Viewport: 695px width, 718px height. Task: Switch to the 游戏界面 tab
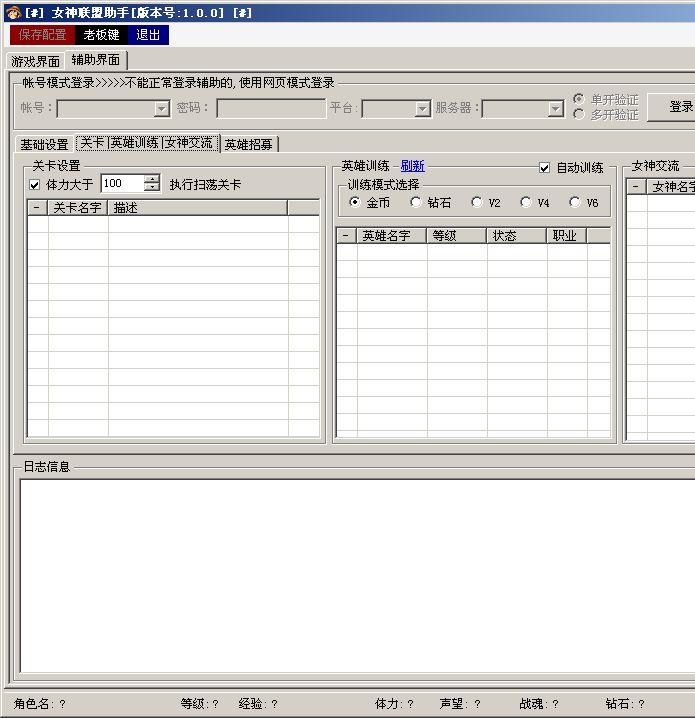pyautogui.click(x=35, y=62)
